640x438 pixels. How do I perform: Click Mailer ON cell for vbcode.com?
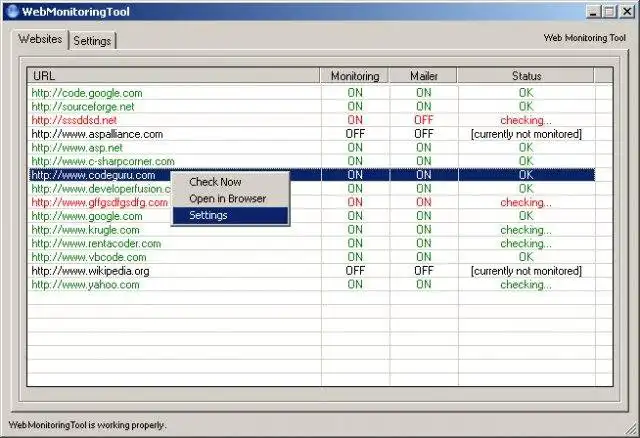[x=424, y=257]
